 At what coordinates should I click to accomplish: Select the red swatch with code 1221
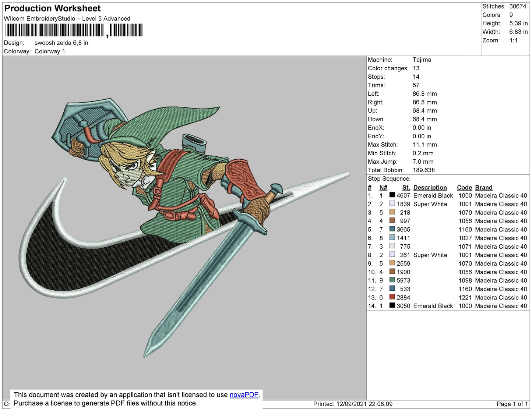coord(392,297)
